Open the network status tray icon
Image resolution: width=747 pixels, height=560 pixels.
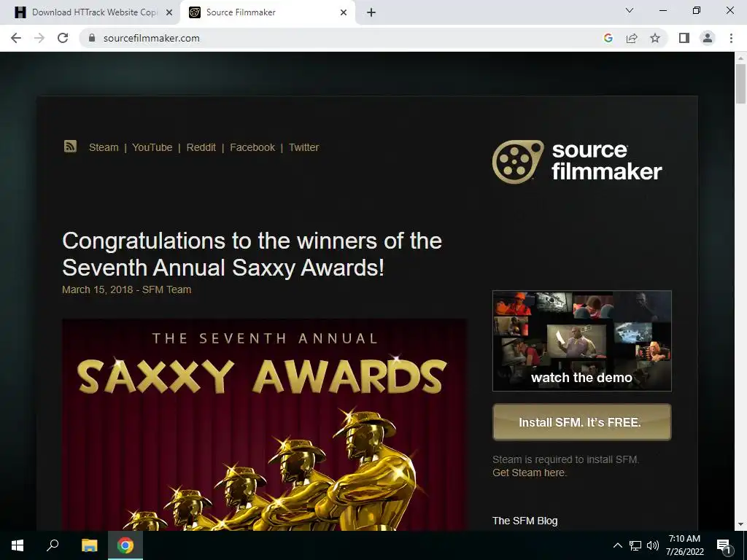point(635,545)
